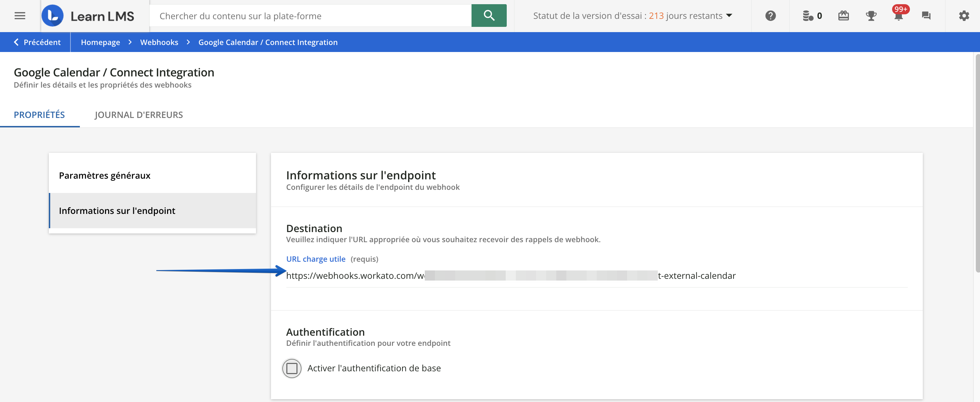The height and width of the screenshot is (402, 980).
Task: Open the hamburger main menu
Action: coord(20,16)
